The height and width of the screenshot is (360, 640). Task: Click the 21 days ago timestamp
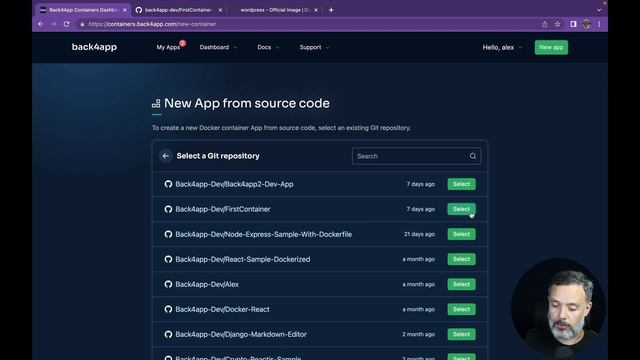tap(419, 234)
